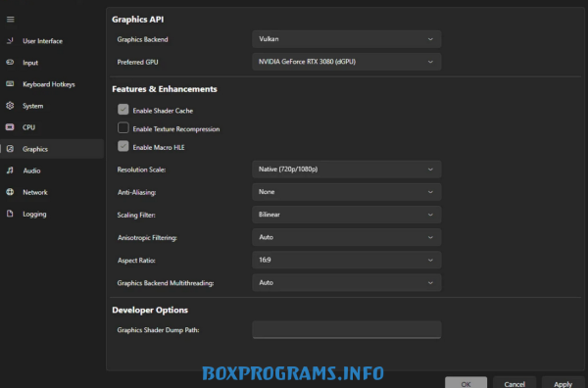Click the Enable Texture Recompression label text
This screenshot has height=388, width=588.
point(176,129)
